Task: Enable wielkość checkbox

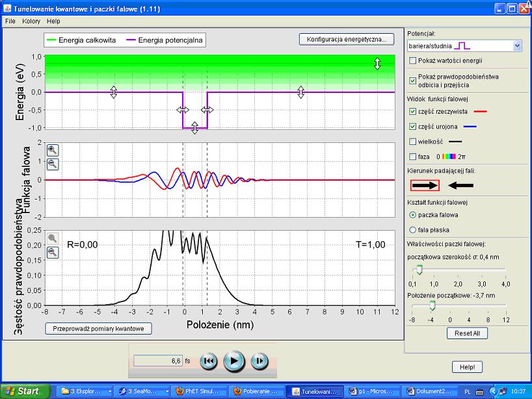Action: (x=412, y=142)
